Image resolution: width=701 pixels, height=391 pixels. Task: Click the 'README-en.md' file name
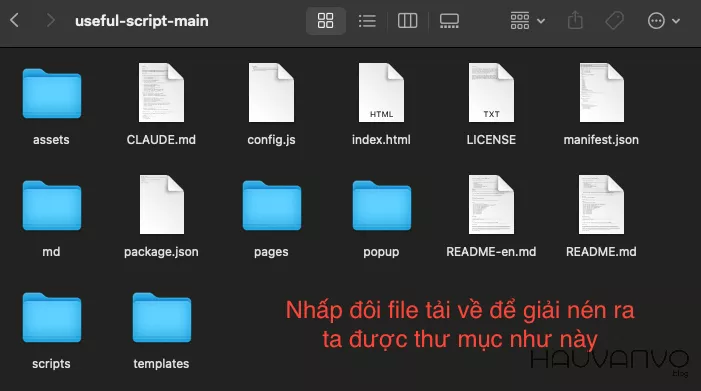pyautogui.click(x=491, y=252)
